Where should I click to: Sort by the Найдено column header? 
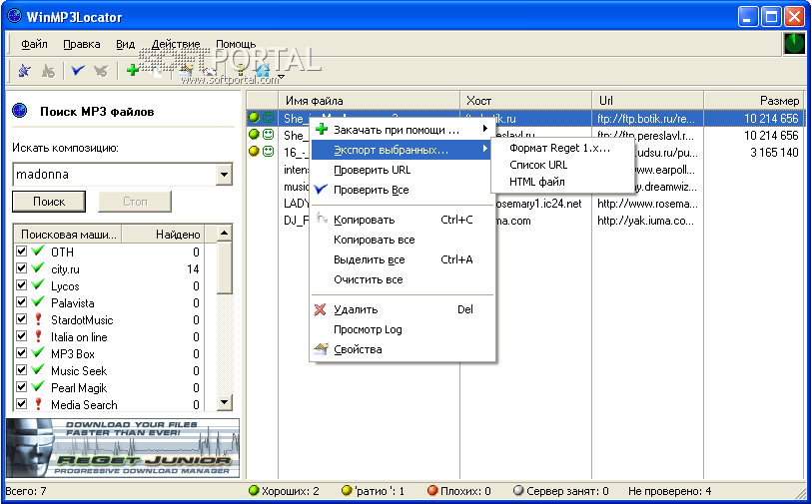pos(163,235)
